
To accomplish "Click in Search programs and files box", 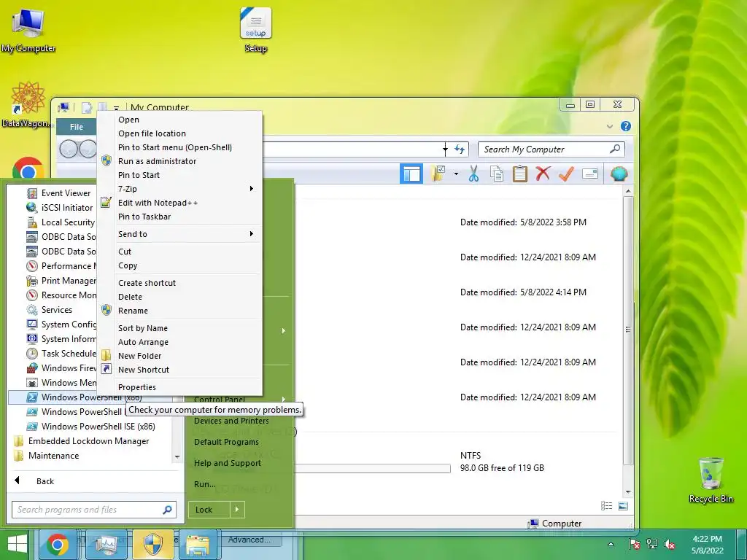I will pyautogui.click(x=94, y=510).
